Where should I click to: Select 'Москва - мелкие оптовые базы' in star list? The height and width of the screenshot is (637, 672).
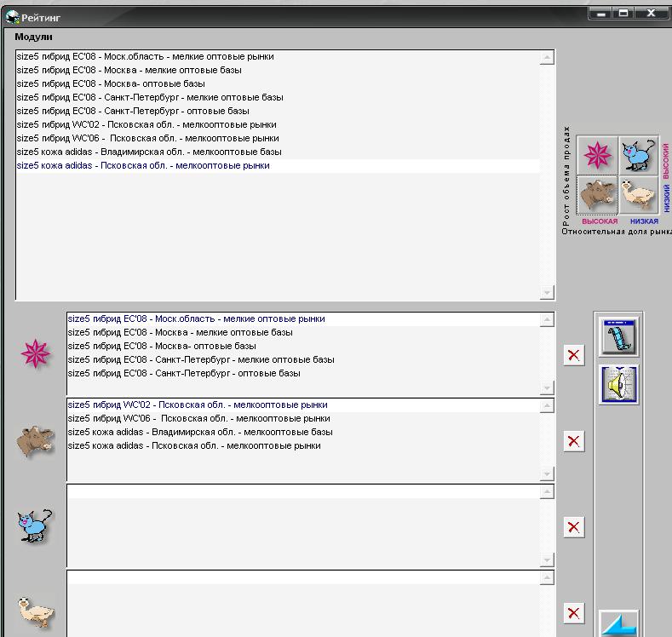(x=303, y=332)
